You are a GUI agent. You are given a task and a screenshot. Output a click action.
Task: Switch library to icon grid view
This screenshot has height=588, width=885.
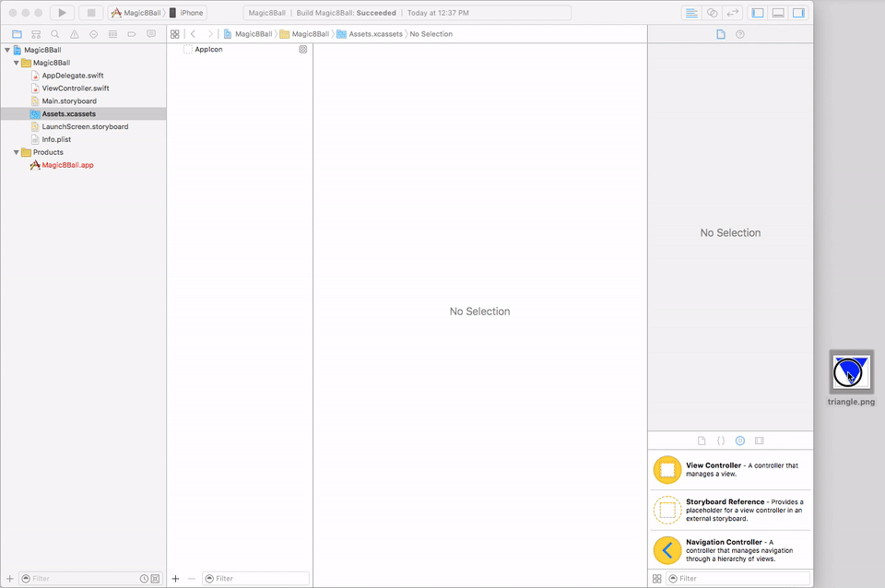pyautogui.click(x=657, y=579)
